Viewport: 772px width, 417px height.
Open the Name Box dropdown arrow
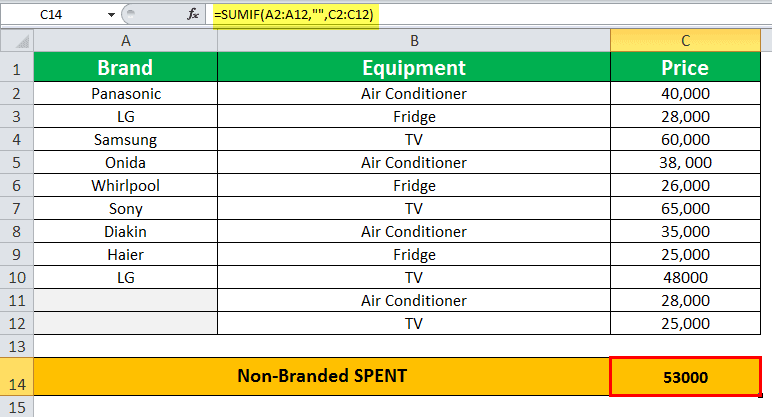[108, 16]
